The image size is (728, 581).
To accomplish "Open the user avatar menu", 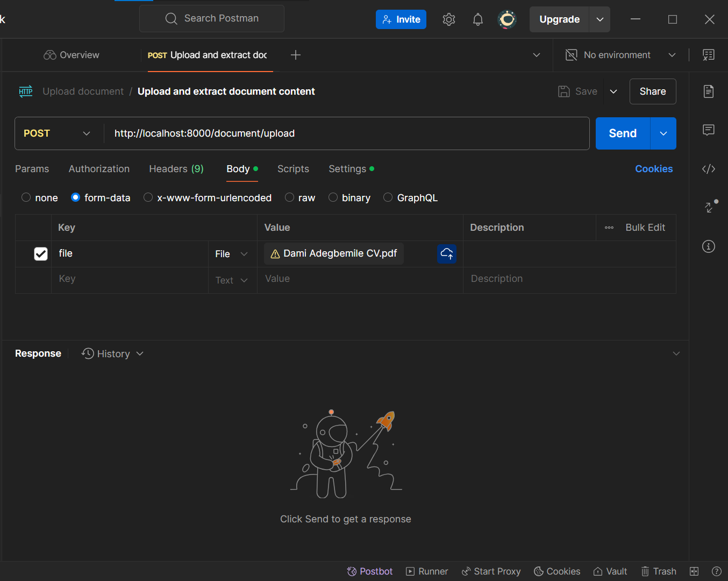I will coord(507,19).
